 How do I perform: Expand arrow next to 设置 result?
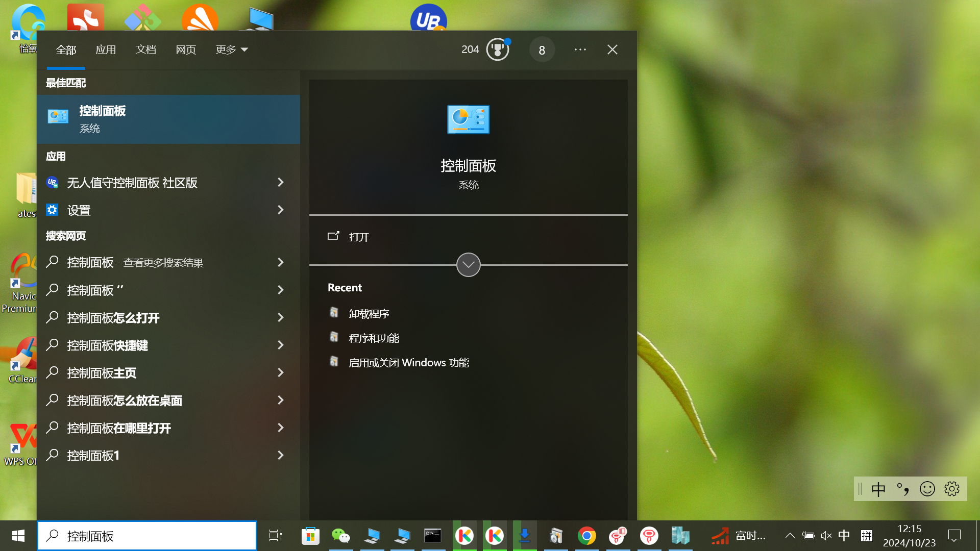280,210
